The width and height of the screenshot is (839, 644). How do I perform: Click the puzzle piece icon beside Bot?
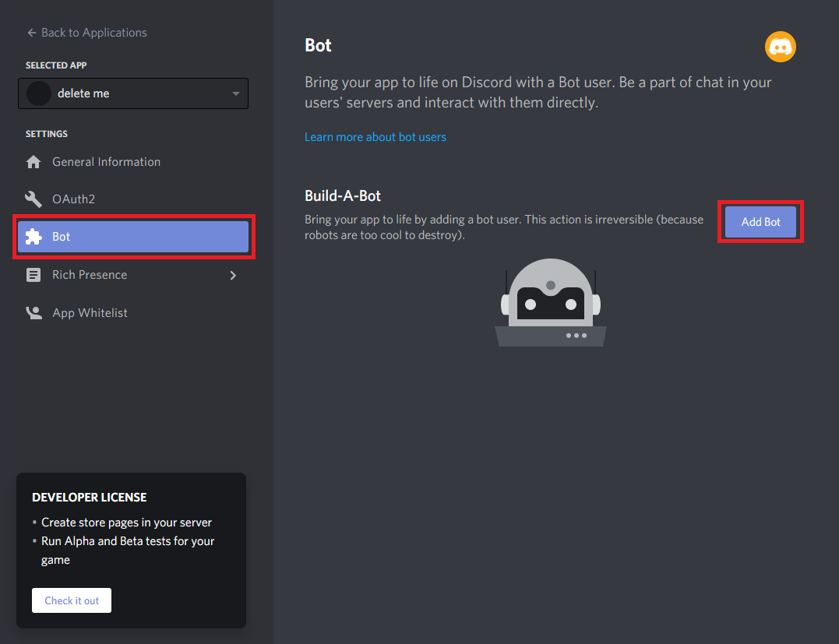click(x=33, y=236)
